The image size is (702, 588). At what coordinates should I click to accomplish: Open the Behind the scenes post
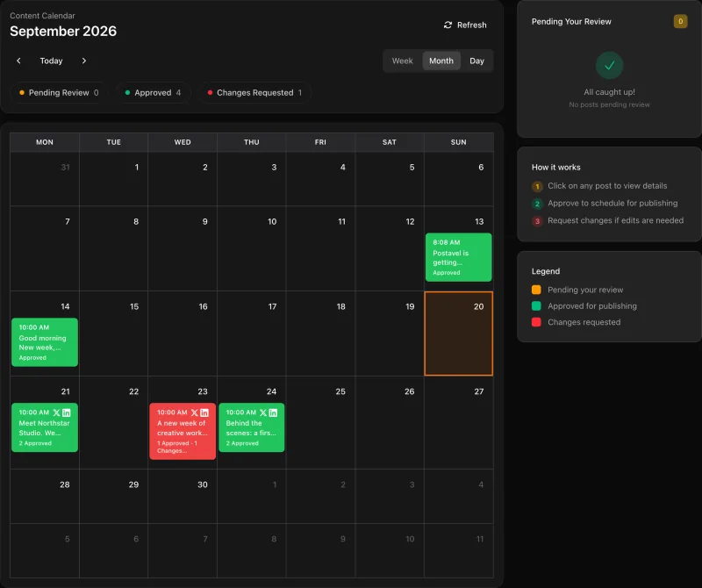point(251,427)
